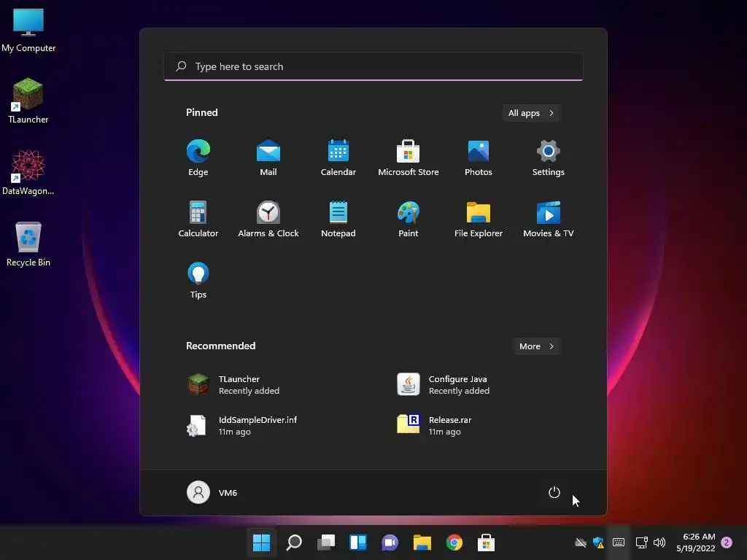Open Notepad from pinned apps

[338, 219]
